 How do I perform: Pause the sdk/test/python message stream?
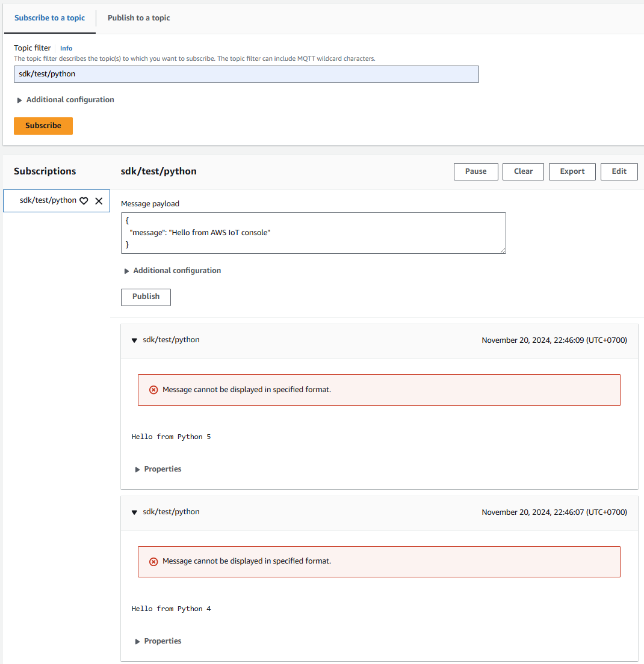475,171
